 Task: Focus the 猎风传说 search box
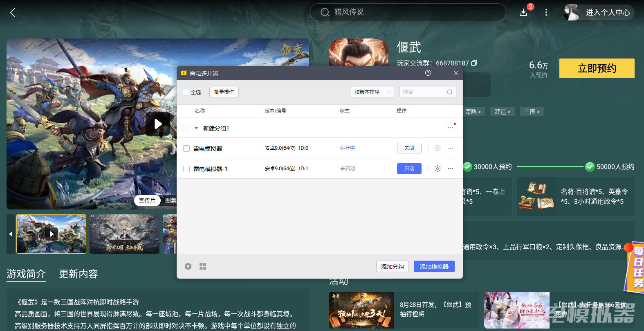click(408, 12)
